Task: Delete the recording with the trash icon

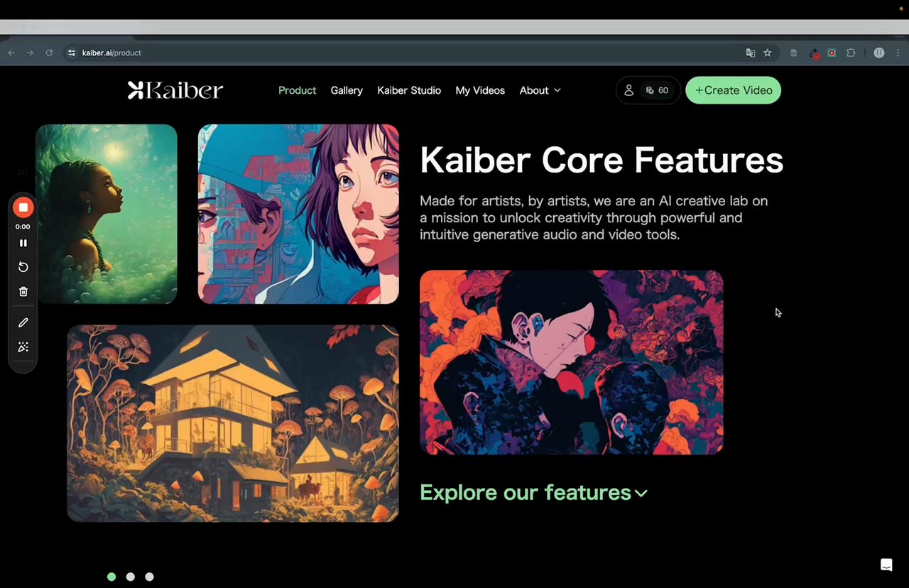Action: 23,292
